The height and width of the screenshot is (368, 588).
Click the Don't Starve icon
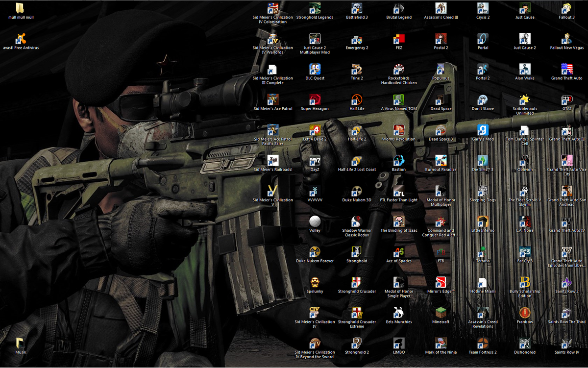click(x=483, y=99)
